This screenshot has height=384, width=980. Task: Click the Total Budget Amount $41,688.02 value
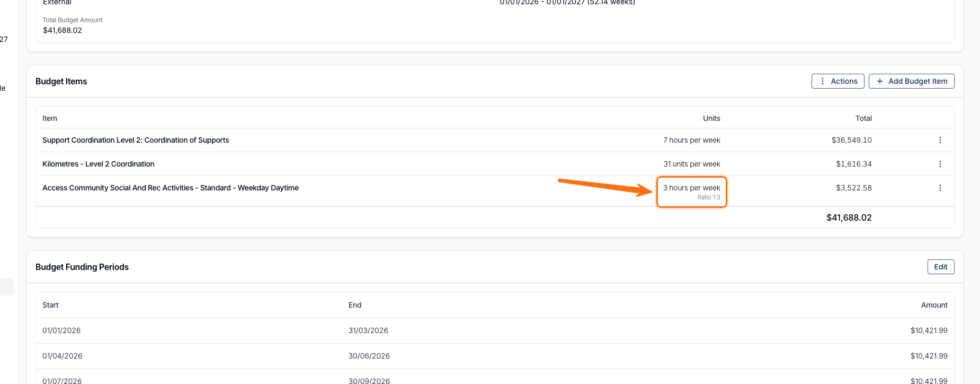point(63,30)
